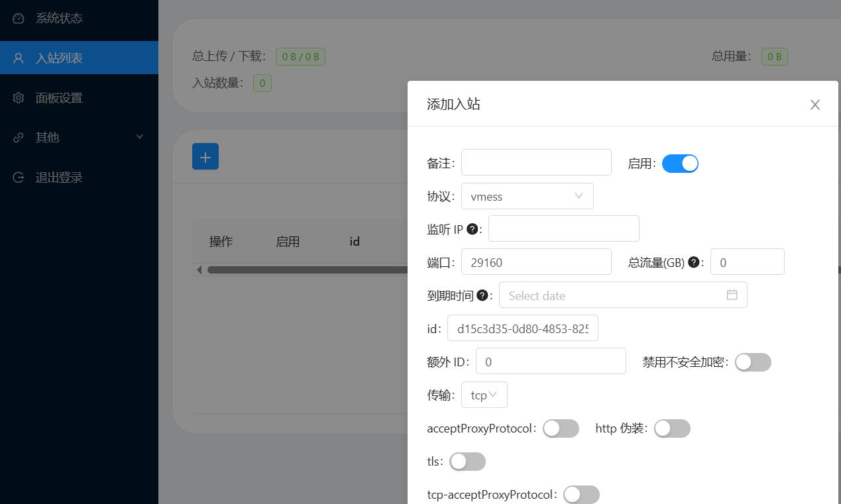Turn on the tls switch

(x=467, y=462)
